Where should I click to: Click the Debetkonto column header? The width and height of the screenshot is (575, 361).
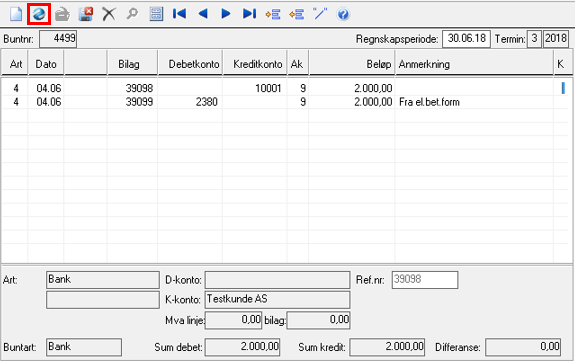[190, 64]
